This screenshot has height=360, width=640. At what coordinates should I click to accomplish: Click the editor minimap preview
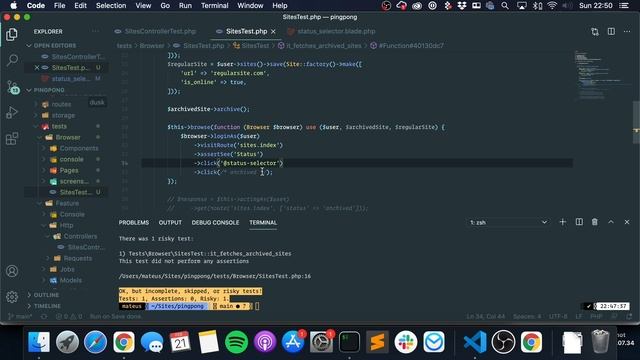click(602, 76)
